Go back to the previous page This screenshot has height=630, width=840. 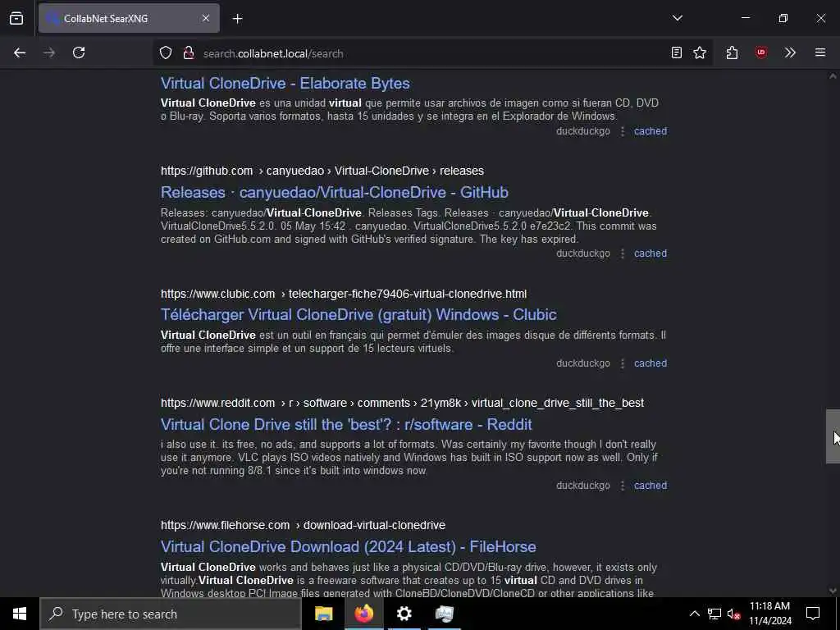coord(20,52)
